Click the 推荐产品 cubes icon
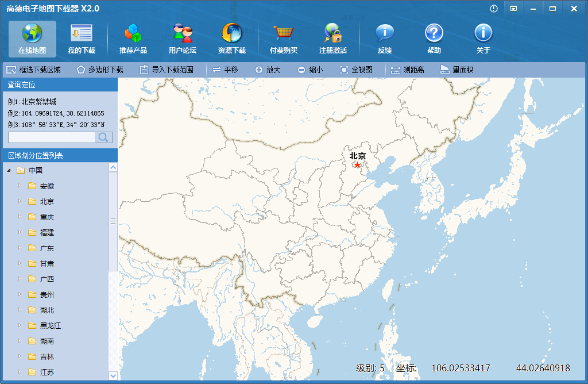This screenshot has height=384, width=588. [x=133, y=33]
